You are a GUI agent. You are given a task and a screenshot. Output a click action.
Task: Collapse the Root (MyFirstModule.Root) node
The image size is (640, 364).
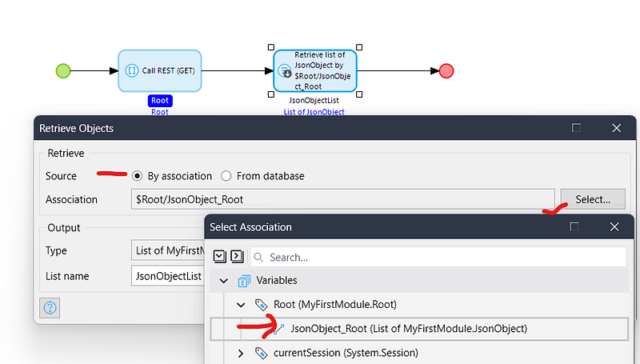pos(241,305)
